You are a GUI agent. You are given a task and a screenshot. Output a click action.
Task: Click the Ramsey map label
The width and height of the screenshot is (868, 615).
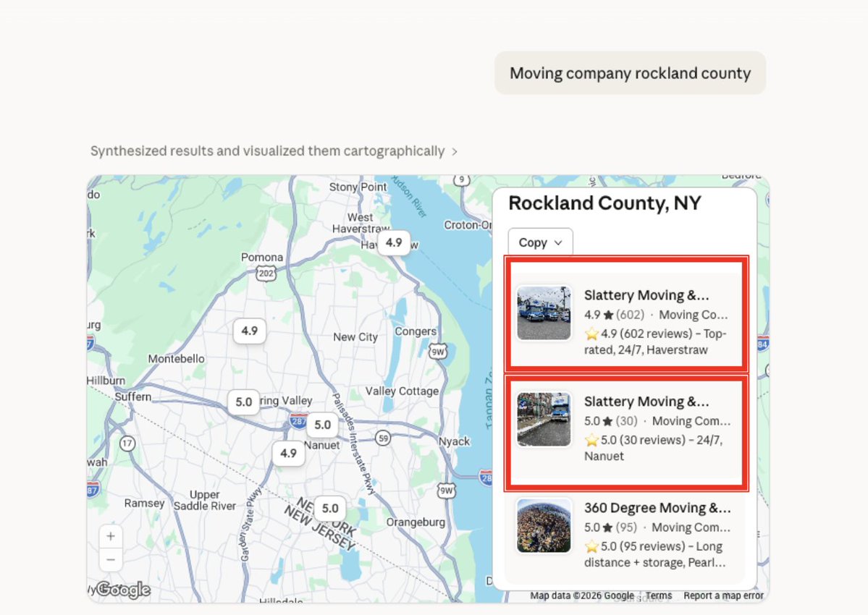click(x=145, y=504)
